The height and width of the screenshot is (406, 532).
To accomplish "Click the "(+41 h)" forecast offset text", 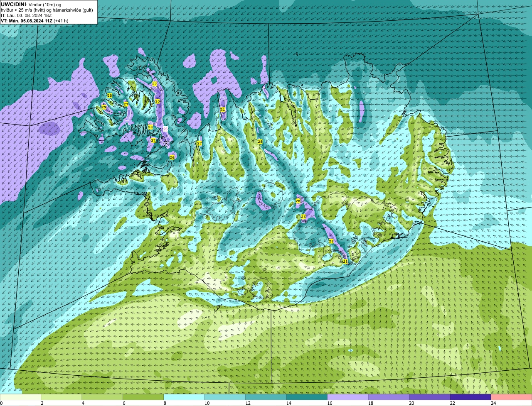I will (x=61, y=21).
